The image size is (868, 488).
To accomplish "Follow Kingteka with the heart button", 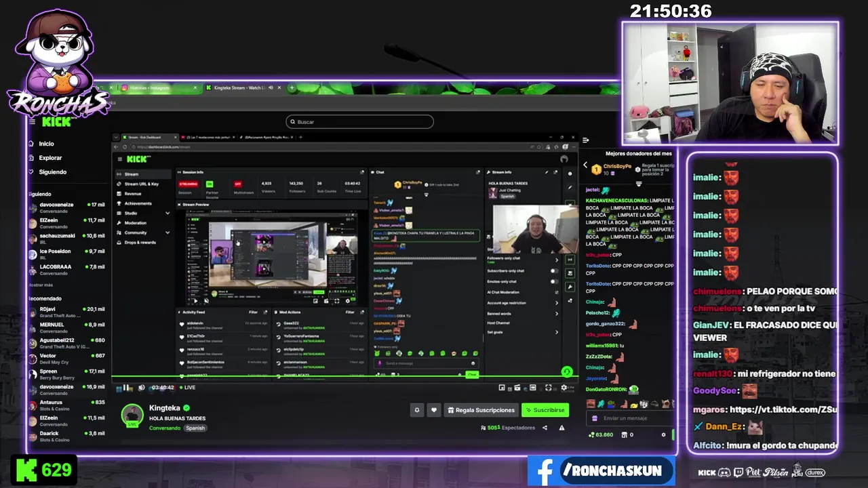I will pos(434,410).
